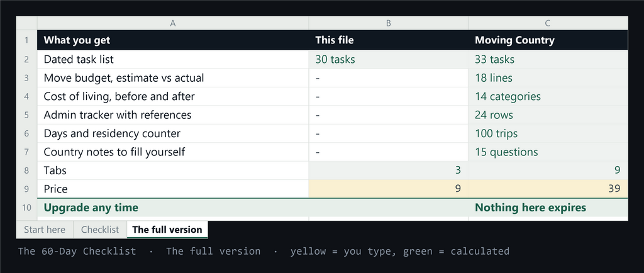Select 'Move budget, estimate vs actual' cell
Screen dimensions: 644x273
[173, 78]
